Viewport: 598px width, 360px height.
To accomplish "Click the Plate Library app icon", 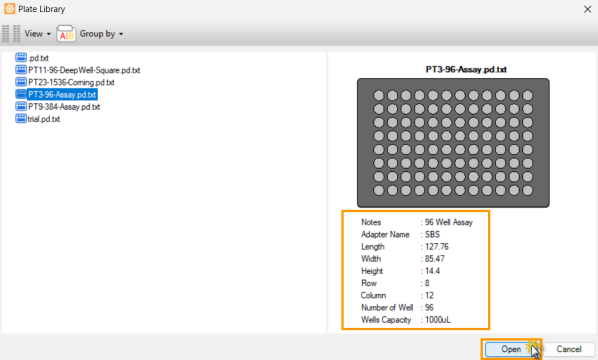I will click(10, 8).
